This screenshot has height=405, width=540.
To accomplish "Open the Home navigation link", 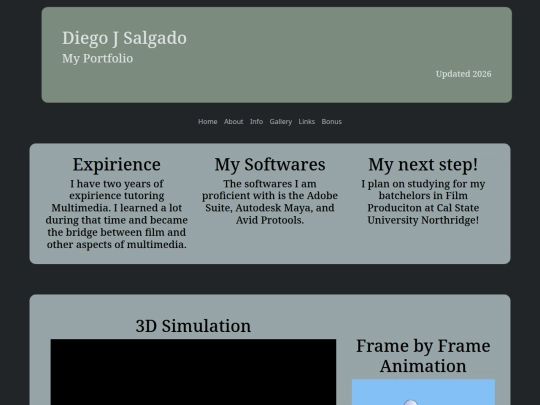I will coord(207,122).
